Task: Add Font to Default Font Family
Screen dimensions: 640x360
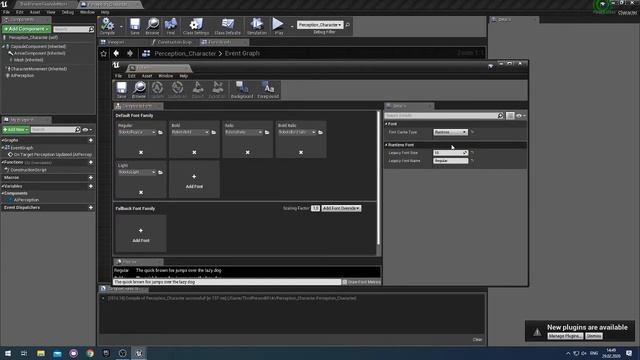Action: tap(194, 180)
